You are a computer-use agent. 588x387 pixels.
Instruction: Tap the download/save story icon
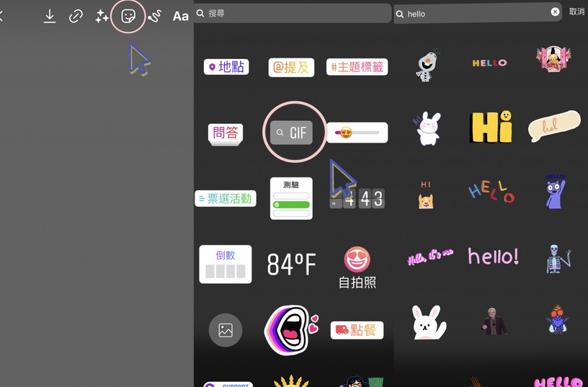click(x=50, y=16)
